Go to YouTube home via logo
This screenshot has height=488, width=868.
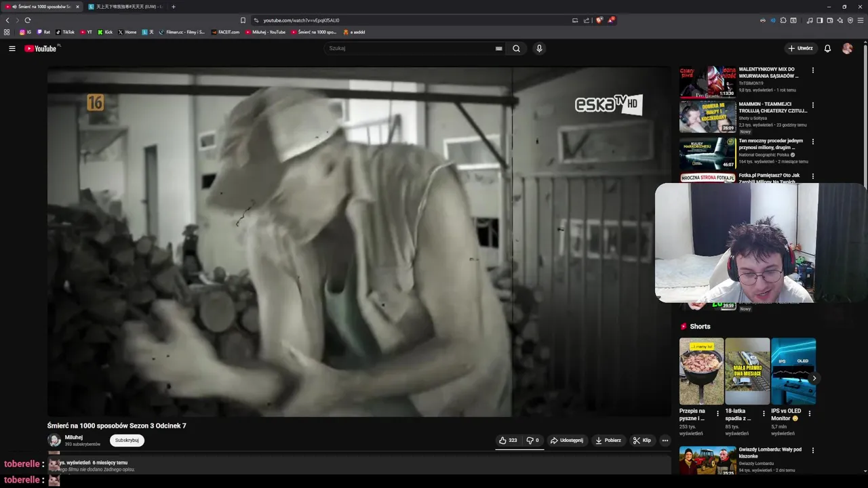[41, 48]
